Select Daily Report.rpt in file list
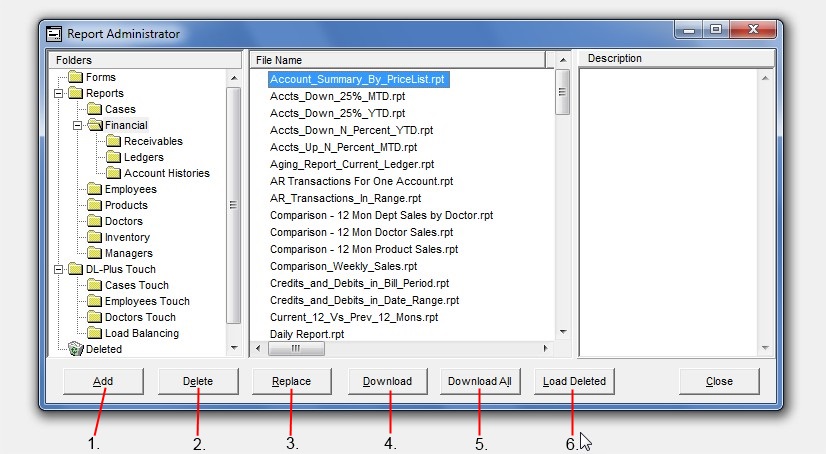This screenshot has width=826, height=454. (307, 333)
